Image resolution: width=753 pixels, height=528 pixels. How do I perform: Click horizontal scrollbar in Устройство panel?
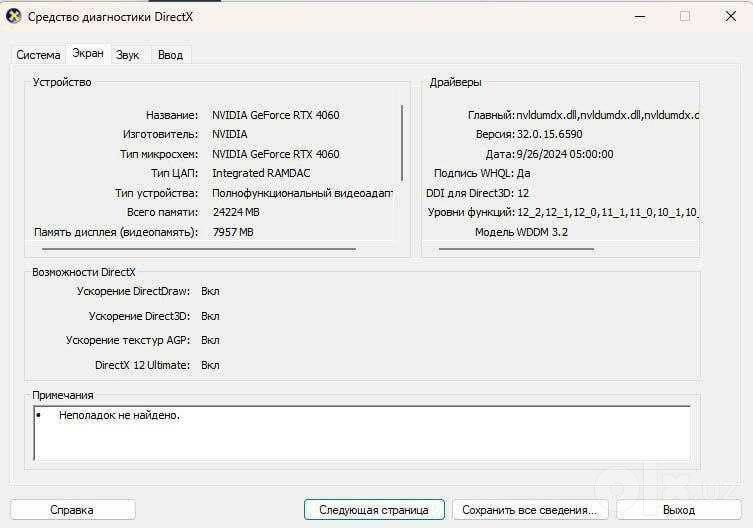(199, 249)
